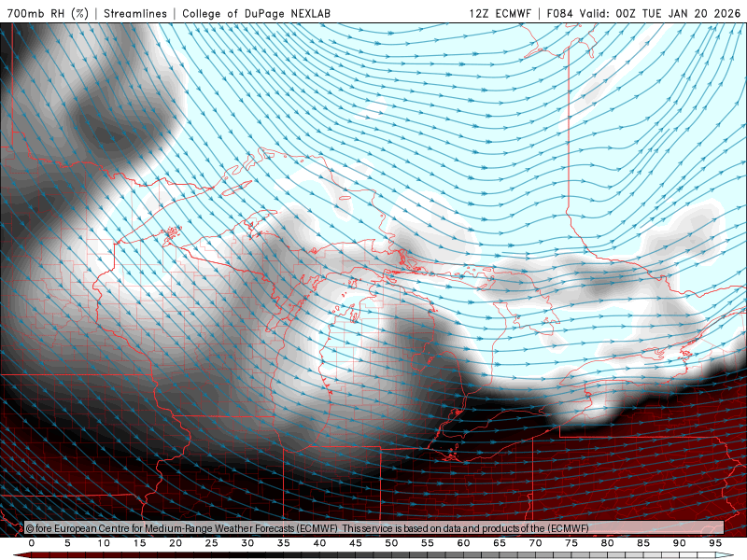The image size is (747, 560).
Task: Click the "30" value on the color scale
Action: (247, 543)
